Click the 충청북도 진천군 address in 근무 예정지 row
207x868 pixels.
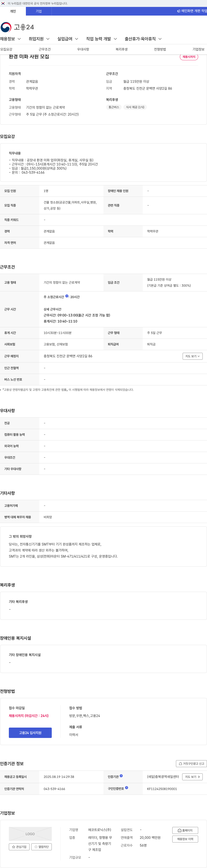pyautogui.click(x=68, y=356)
